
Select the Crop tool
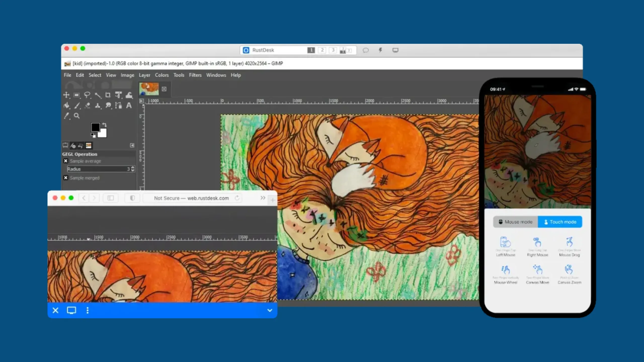coord(108,95)
